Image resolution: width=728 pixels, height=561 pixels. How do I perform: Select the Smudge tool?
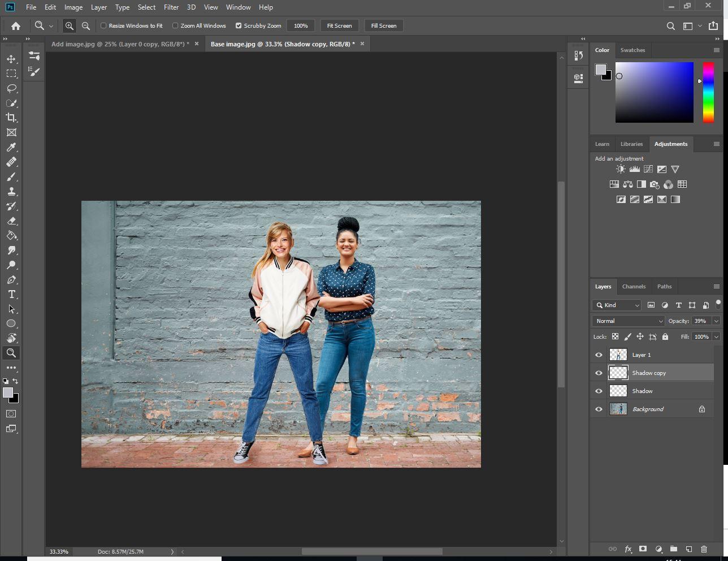(x=11, y=250)
